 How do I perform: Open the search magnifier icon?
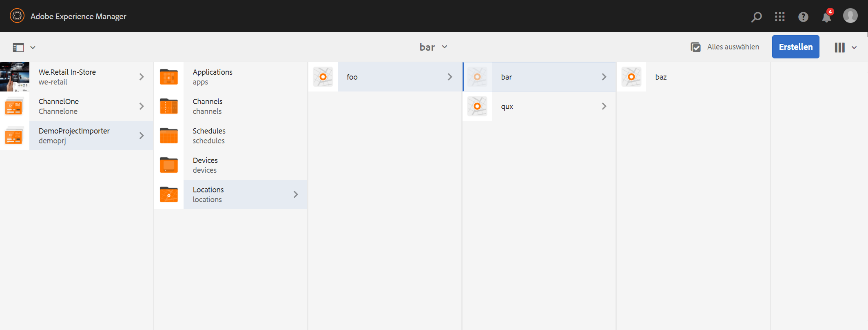coord(757,17)
